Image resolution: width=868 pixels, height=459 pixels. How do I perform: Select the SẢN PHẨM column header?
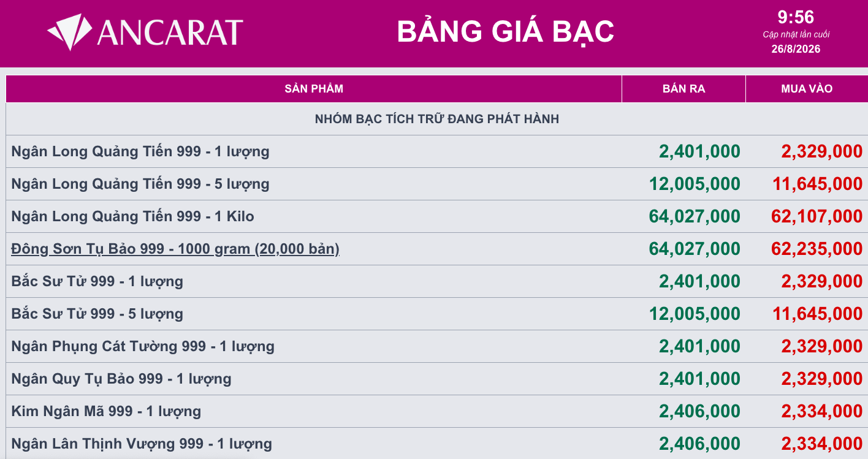[314, 89]
